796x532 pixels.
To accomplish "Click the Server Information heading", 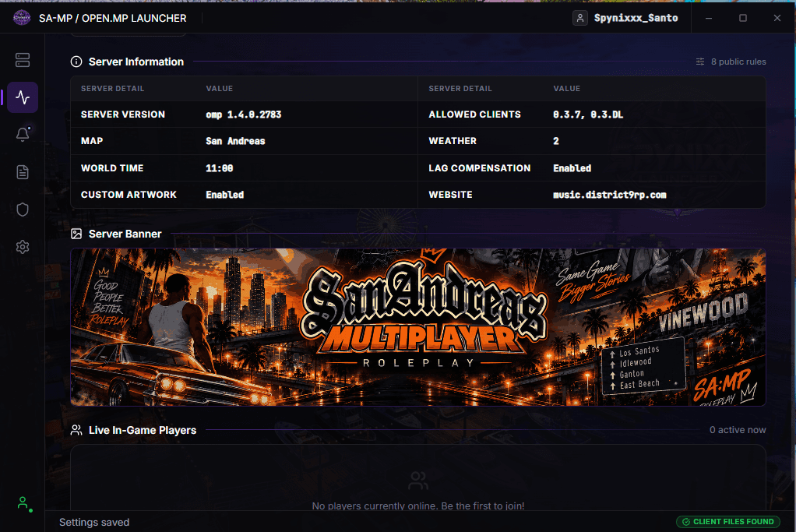I will click(136, 62).
